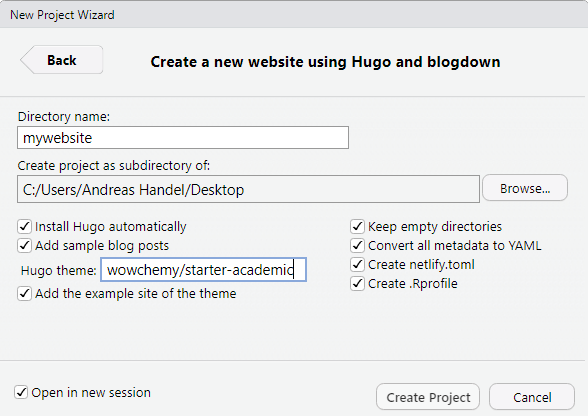Toggle Keep empty directories checkbox

[x=357, y=227]
